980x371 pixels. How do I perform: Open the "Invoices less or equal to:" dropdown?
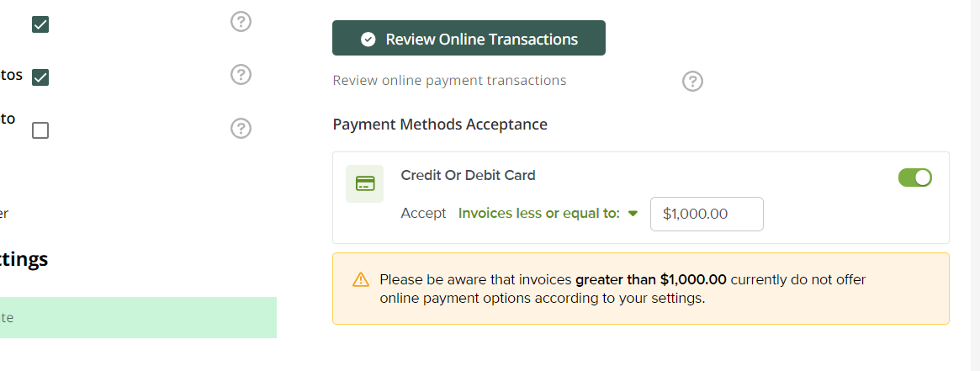(548, 214)
